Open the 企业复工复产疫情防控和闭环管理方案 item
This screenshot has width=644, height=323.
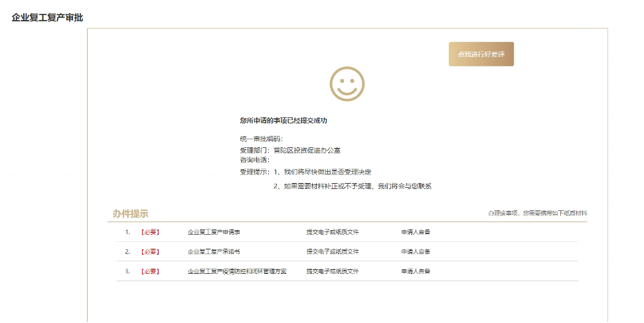(x=237, y=271)
